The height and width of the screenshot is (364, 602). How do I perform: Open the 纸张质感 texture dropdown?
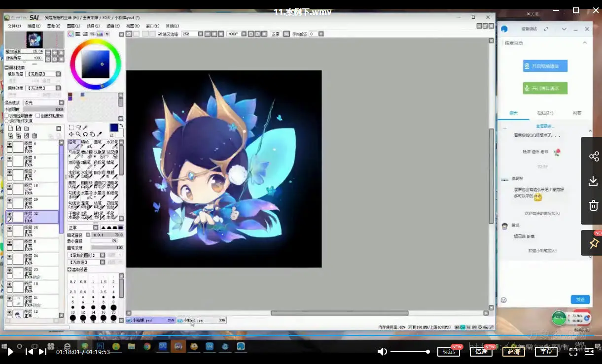(42, 74)
